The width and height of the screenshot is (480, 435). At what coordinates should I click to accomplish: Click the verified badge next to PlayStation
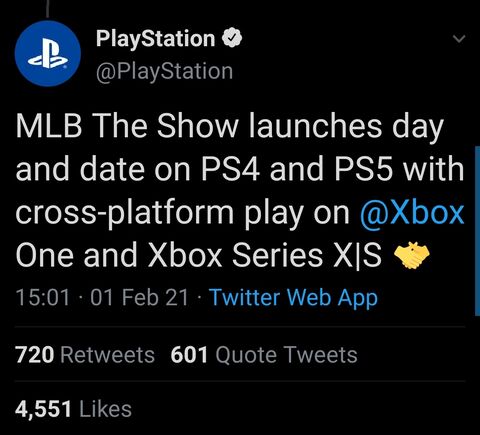[x=232, y=38]
